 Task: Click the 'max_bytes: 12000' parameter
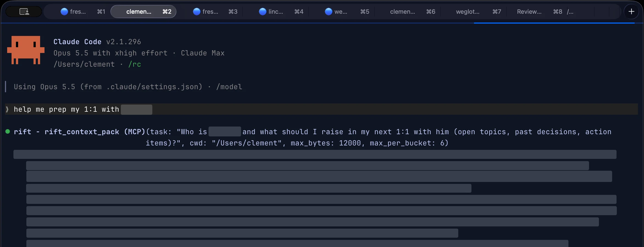pos(326,143)
